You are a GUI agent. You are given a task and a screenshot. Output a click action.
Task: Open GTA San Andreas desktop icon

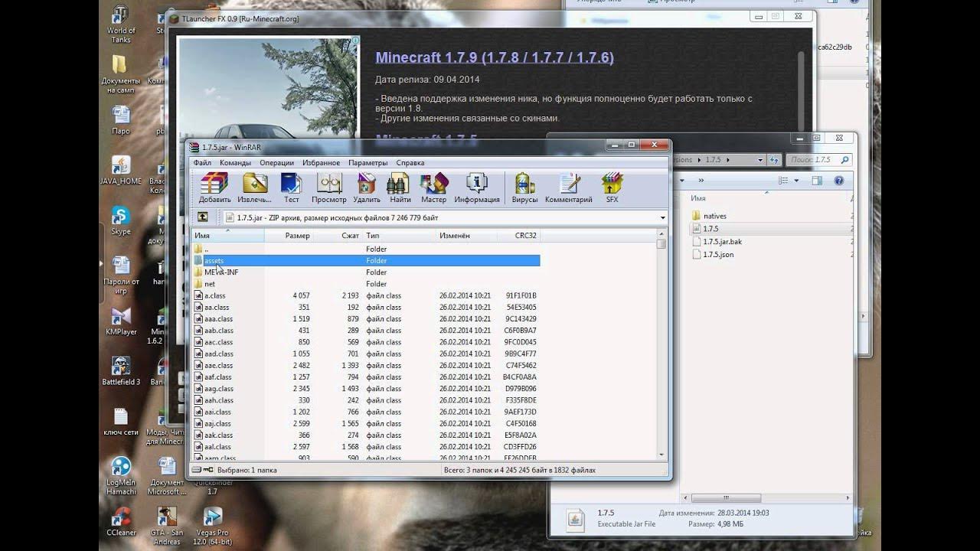coord(167,526)
